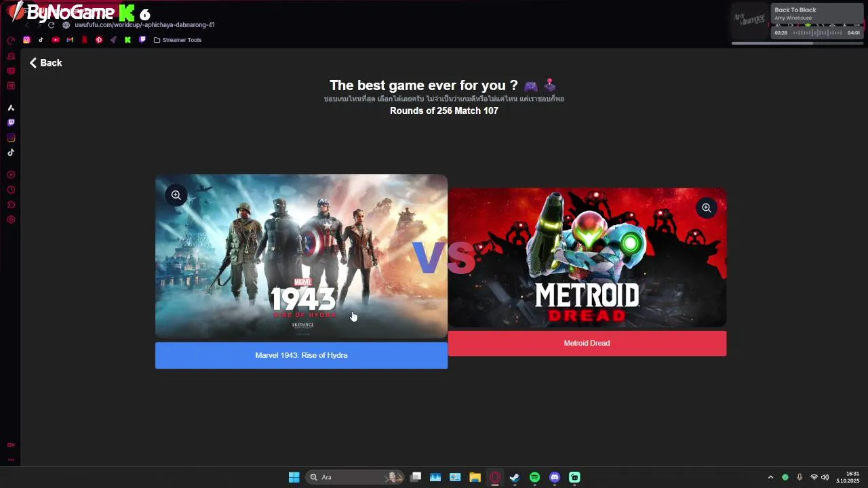Open YouTube bookmark in bookmarks bar

(56, 40)
